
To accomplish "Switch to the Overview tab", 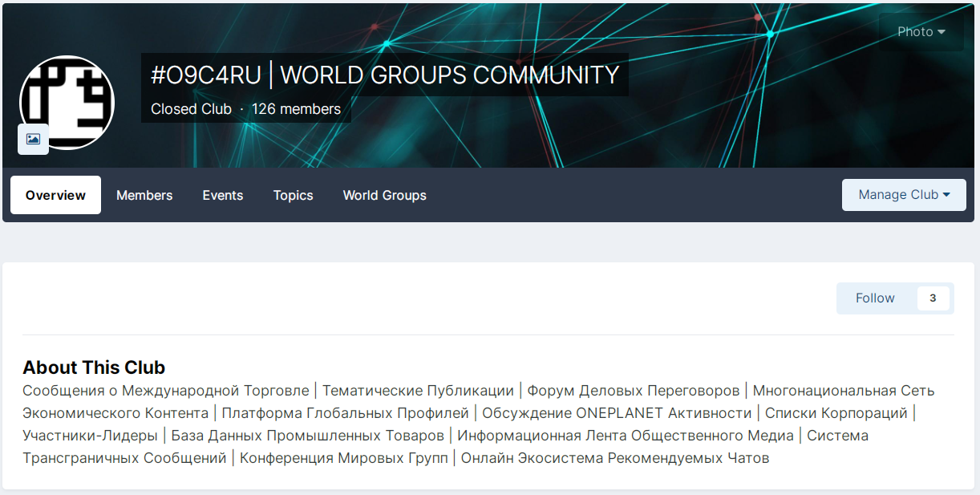I will click(x=55, y=195).
